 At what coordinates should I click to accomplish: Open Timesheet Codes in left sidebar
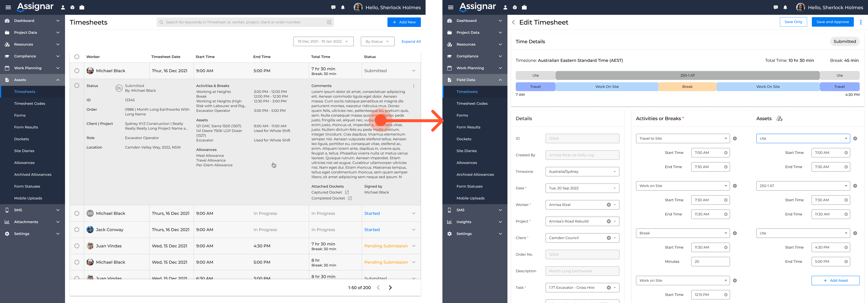[30, 104]
